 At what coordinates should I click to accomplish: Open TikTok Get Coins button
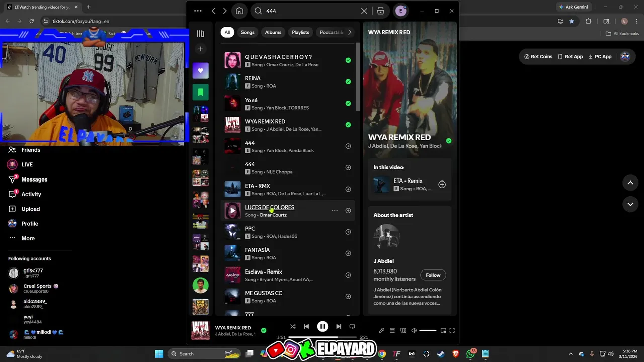click(538, 57)
